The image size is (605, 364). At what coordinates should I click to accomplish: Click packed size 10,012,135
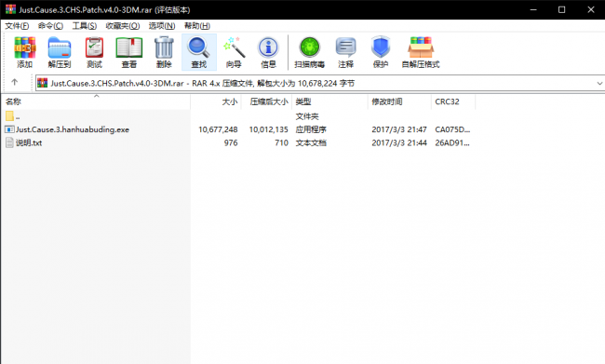pos(269,129)
